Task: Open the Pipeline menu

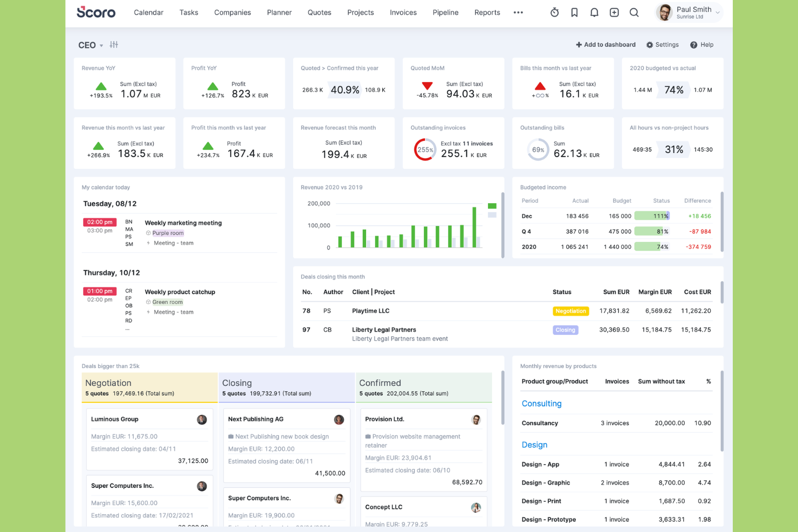Action: pos(445,12)
